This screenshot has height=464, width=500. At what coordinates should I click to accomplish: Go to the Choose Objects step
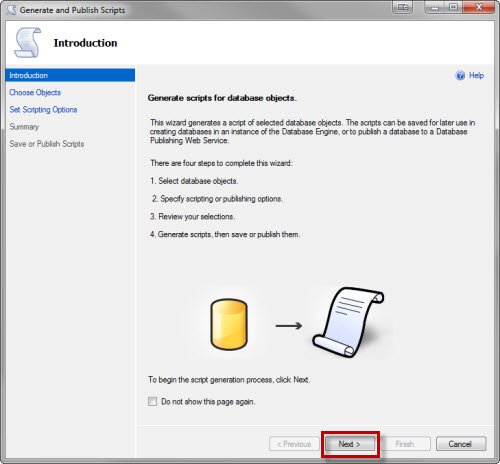(x=35, y=92)
